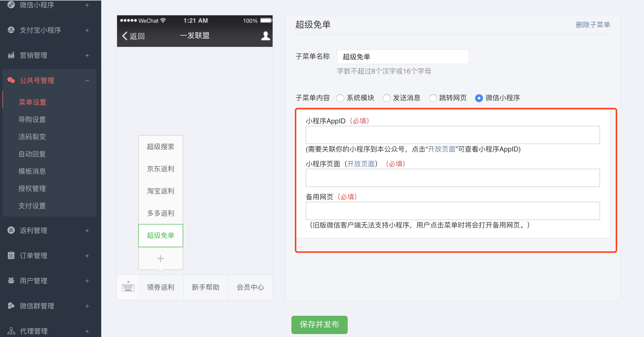The width and height of the screenshot is (644, 337).
Task: Select the 发送消息 radio option
Action: pos(386,98)
